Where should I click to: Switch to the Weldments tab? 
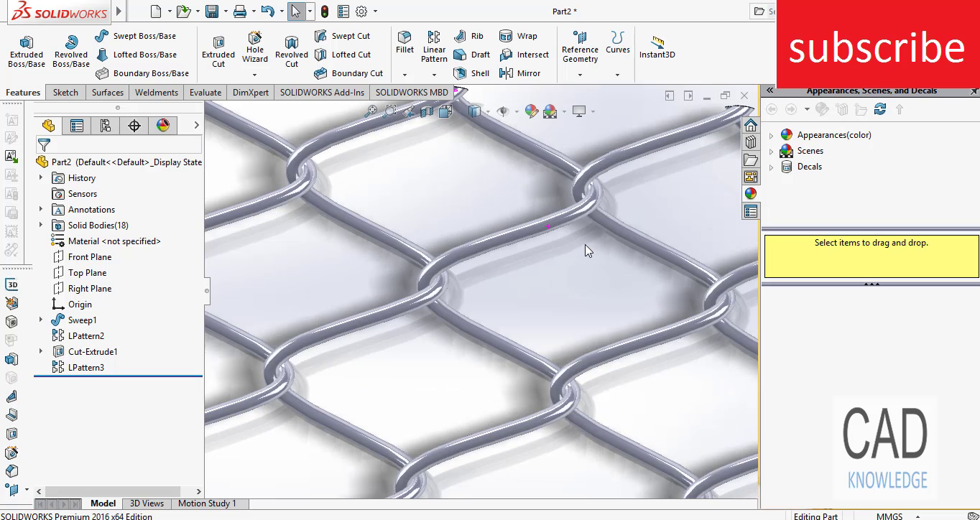click(157, 92)
